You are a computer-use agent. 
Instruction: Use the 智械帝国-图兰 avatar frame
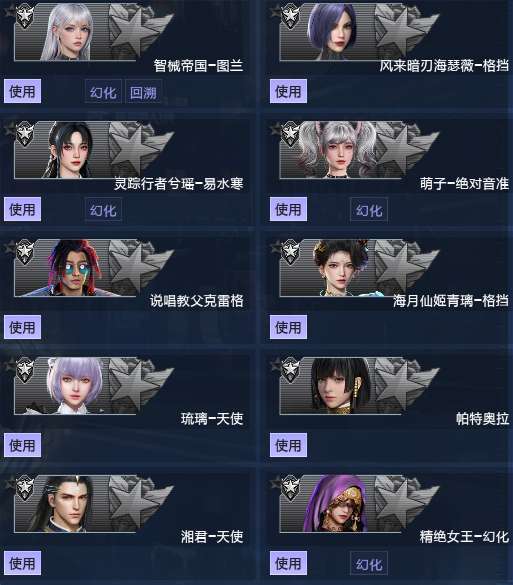tap(22, 91)
